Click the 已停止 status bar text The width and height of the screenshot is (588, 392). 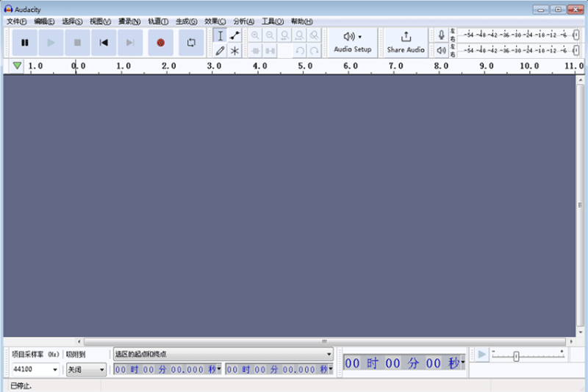pyautogui.click(x=21, y=385)
